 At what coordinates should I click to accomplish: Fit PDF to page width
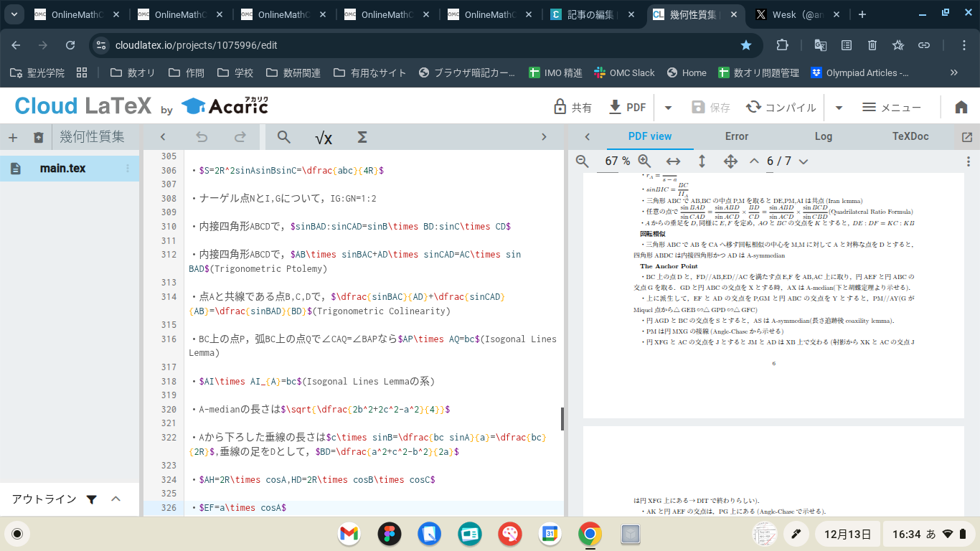point(672,161)
